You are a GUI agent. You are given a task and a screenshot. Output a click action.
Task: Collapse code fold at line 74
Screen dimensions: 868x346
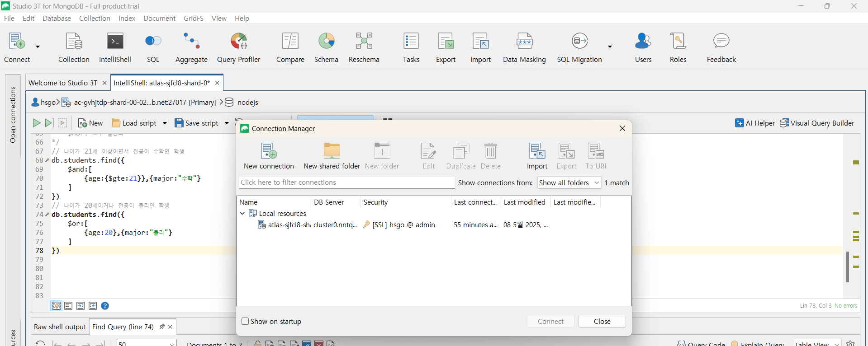[47, 215]
